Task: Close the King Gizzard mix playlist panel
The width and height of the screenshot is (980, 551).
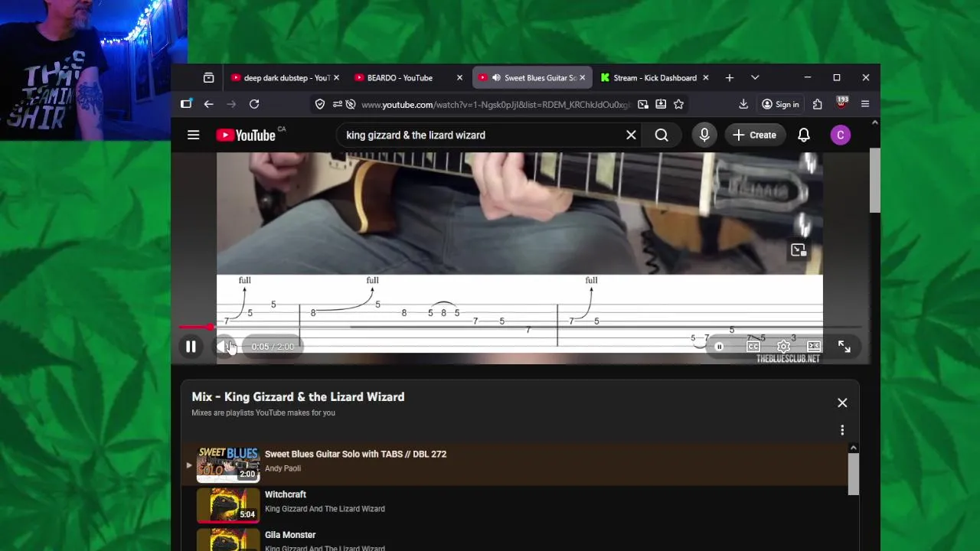Action: click(842, 403)
